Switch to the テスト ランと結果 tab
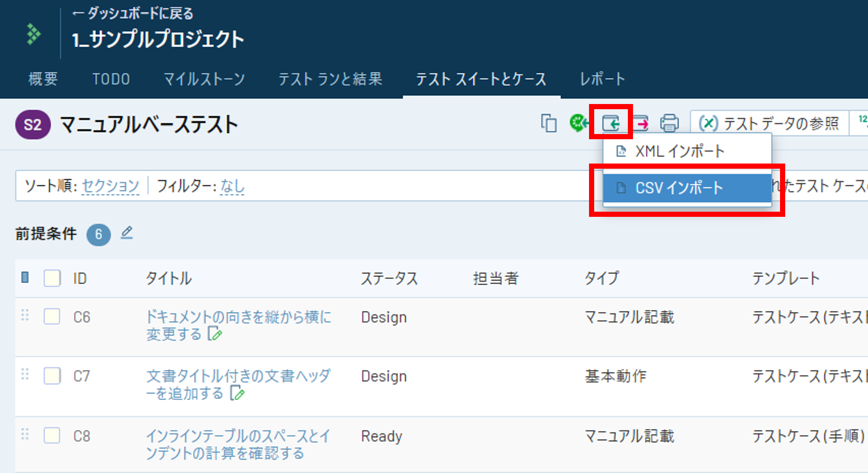 pyautogui.click(x=330, y=79)
